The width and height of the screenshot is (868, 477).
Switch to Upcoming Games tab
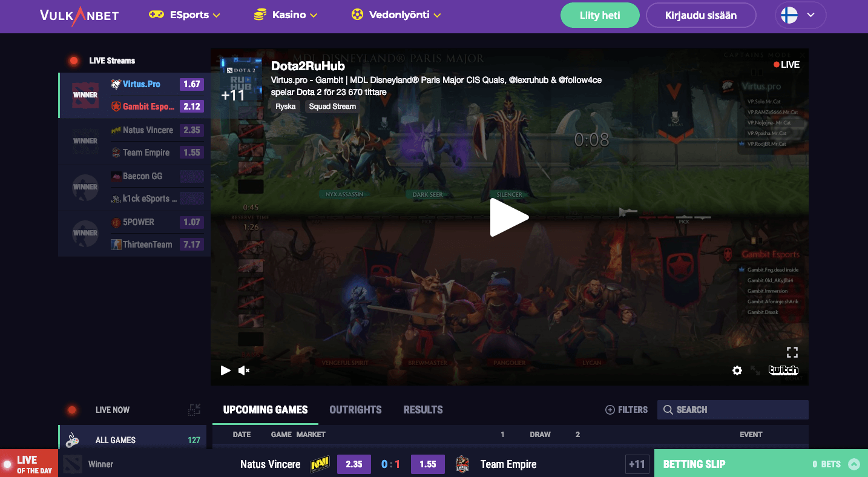pos(265,410)
